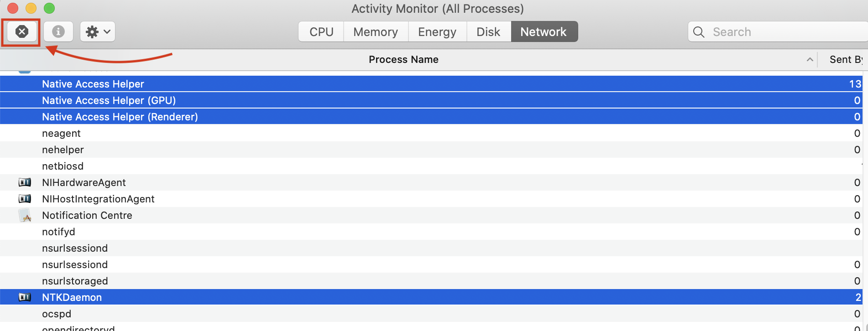Zoom the window with the green button
The height and width of the screenshot is (331, 868).
tap(49, 8)
